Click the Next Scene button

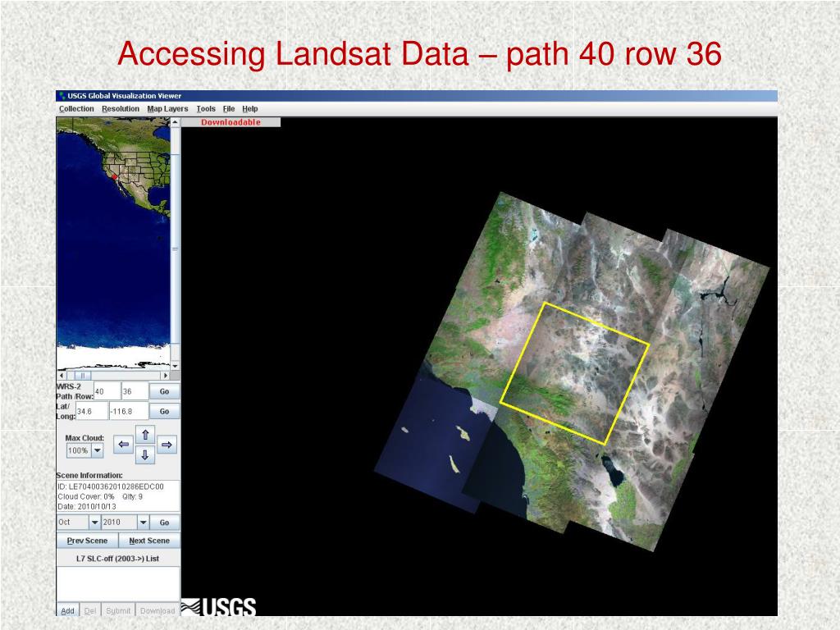[x=149, y=541]
